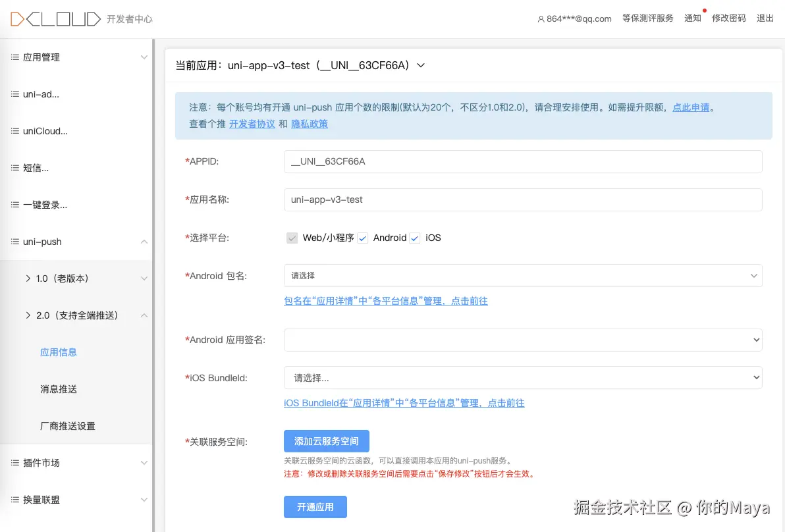
Task: Open the Android 包名 dropdown
Action: (x=523, y=276)
